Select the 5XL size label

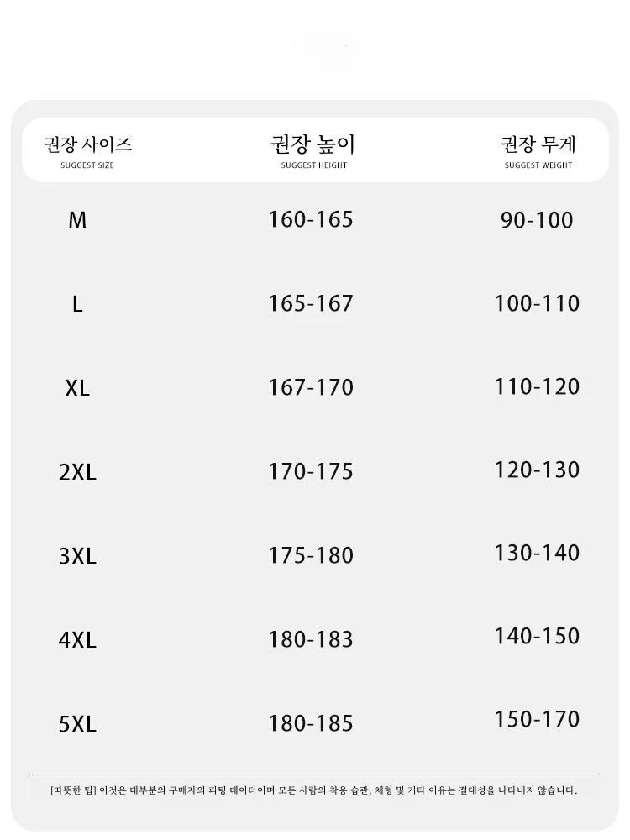coord(77,724)
